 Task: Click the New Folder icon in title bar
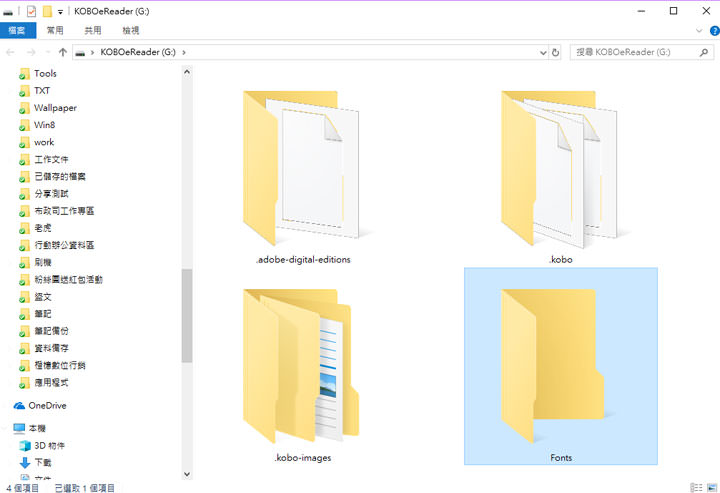pos(47,11)
